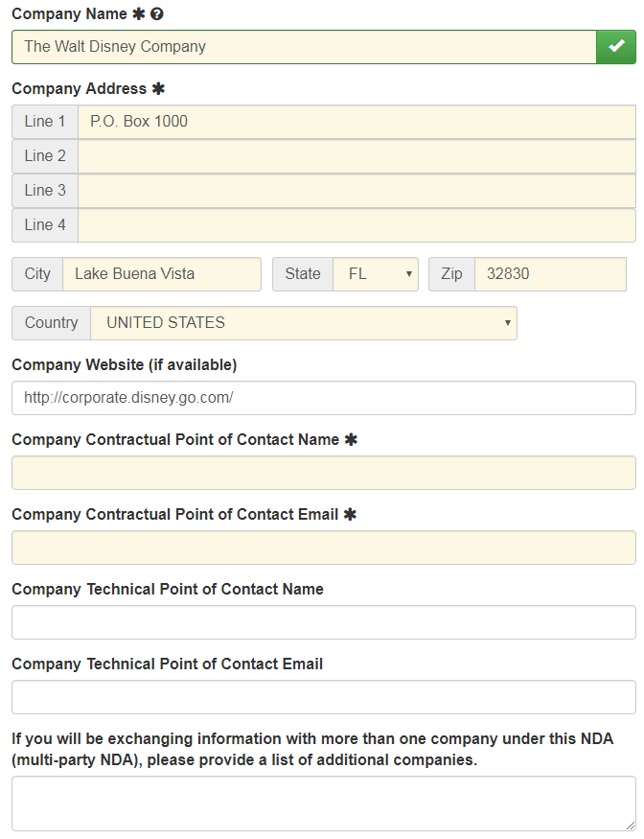Click the green checkmark on Company Name field

pyautogui.click(x=616, y=46)
